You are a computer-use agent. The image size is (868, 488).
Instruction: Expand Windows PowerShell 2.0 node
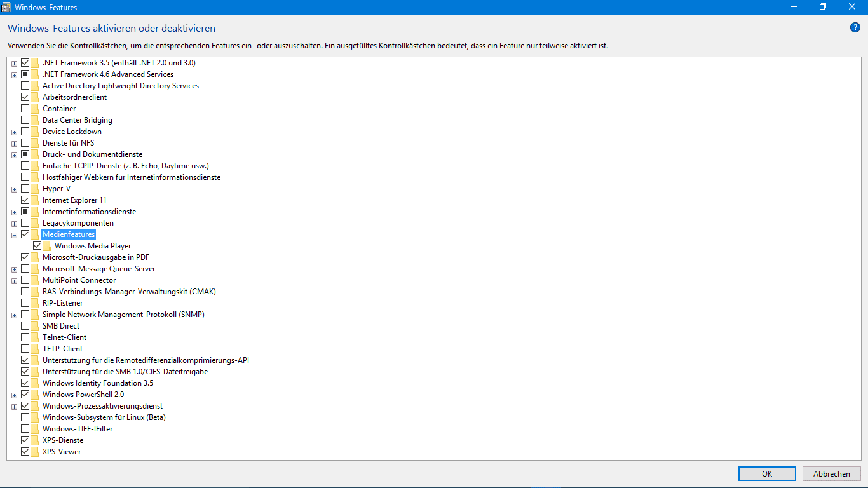coord(14,395)
